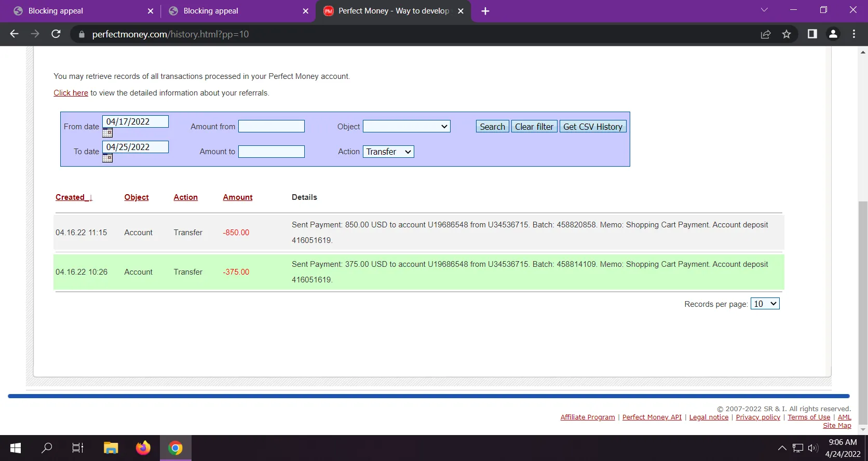The height and width of the screenshot is (461, 868).
Task: Click the browser share page icon
Action: (x=765, y=34)
